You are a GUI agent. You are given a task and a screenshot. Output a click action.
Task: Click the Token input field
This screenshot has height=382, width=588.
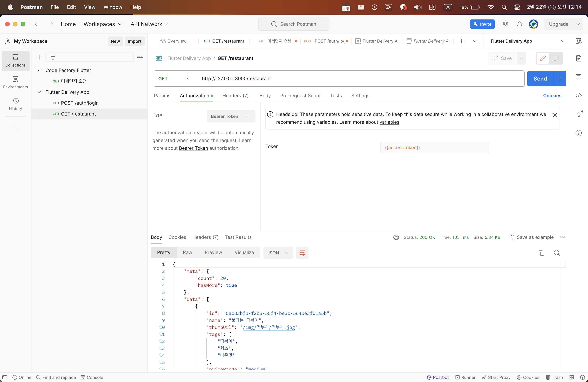pyautogui.click(x=434, y=147)
